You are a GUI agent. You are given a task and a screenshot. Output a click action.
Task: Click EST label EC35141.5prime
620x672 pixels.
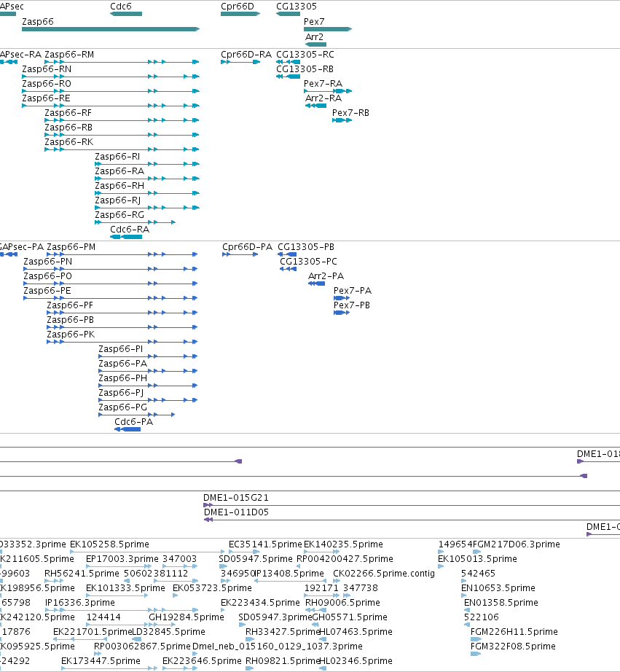265,544
